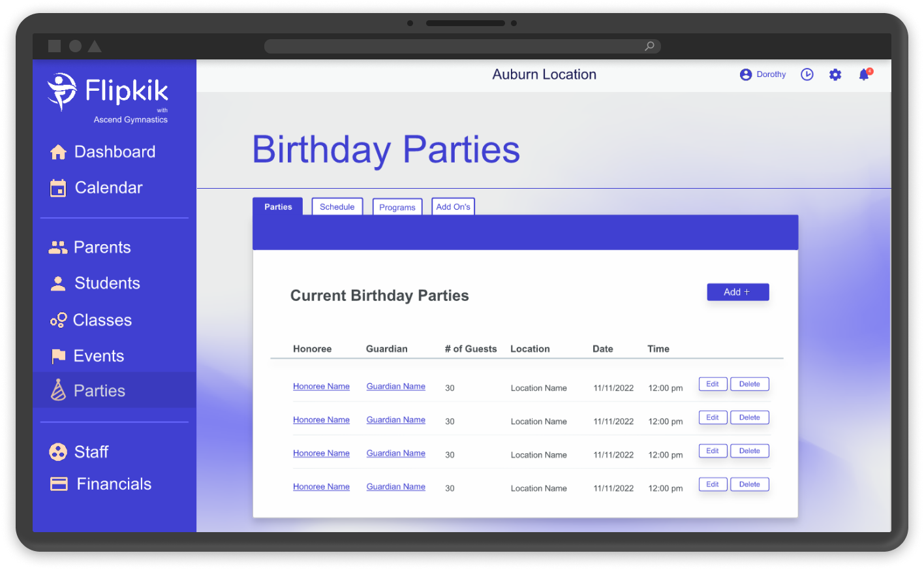Open Dashboard from the sidebar
924x570 pixels.
click(x=115, y=152)
